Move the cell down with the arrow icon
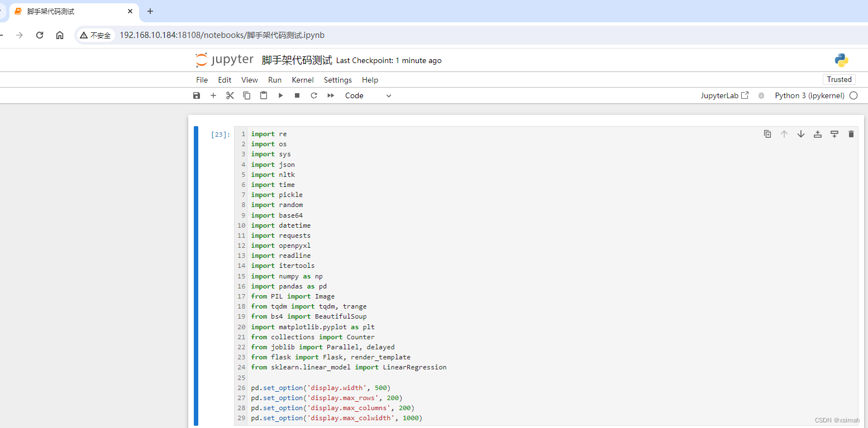Screen dimensions: 868x428 (x=801, y=133)
